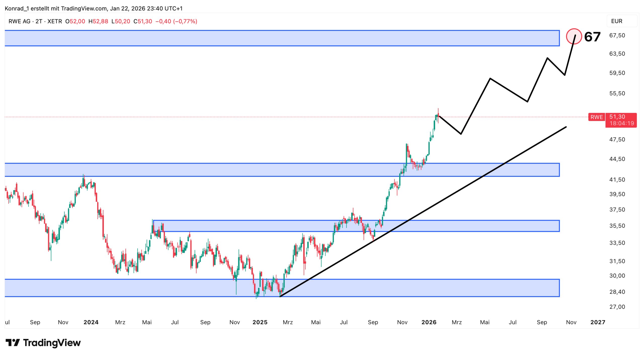
Task: Click the 2026 year label on time axis
Action: pyautogui.click(x=429, y=322)
